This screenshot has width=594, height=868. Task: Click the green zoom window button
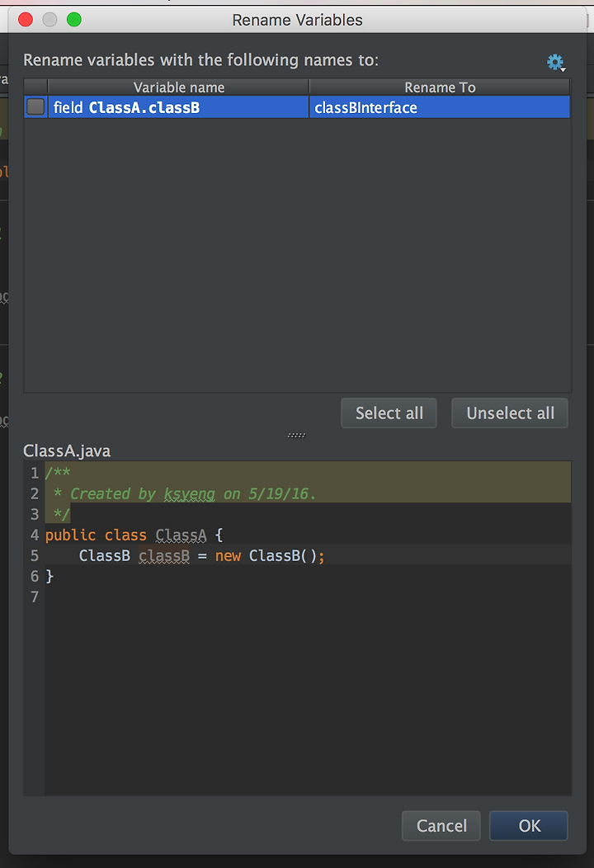coord(74,20)
